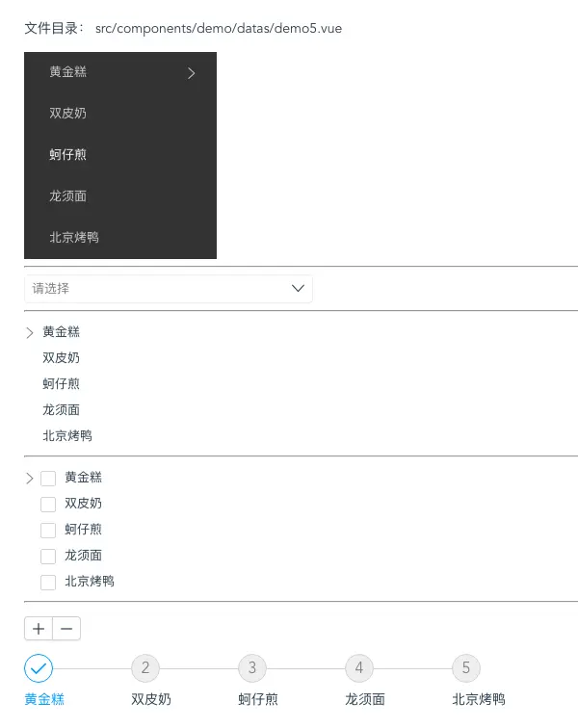Pick 龙须面 in the dark menu
The height and width of the screenshot is (728, 578).
click(x=120, y=195)
